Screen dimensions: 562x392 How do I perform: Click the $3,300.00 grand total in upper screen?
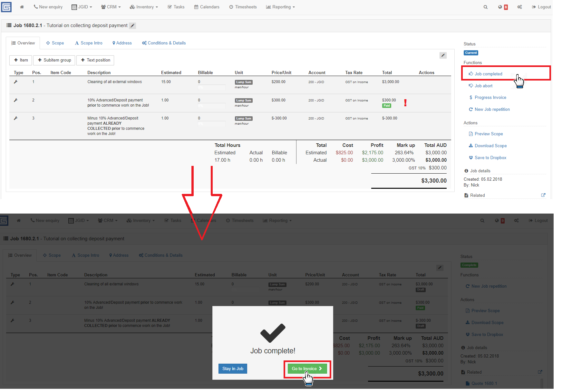pyautogui.click(x=434, y=181)
